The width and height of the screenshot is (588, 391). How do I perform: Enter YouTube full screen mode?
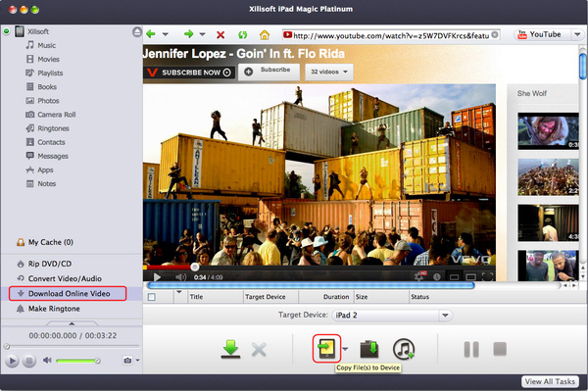[487, 277]
